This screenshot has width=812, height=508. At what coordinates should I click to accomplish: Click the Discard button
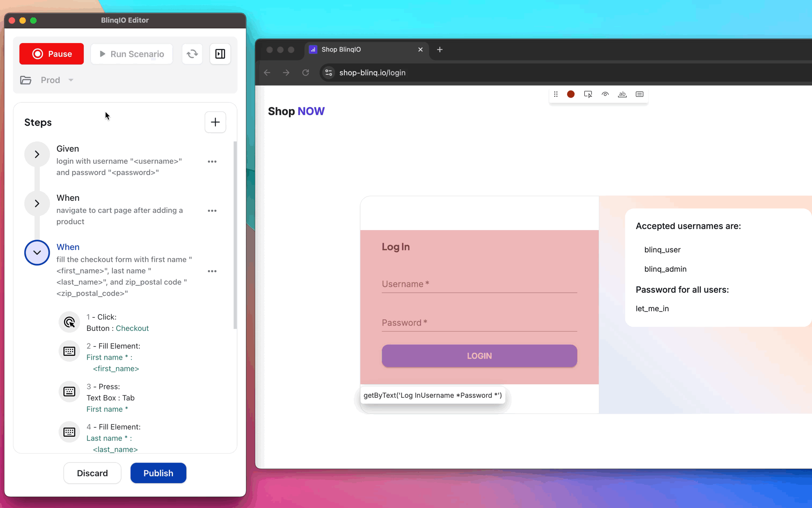[92, 473]
